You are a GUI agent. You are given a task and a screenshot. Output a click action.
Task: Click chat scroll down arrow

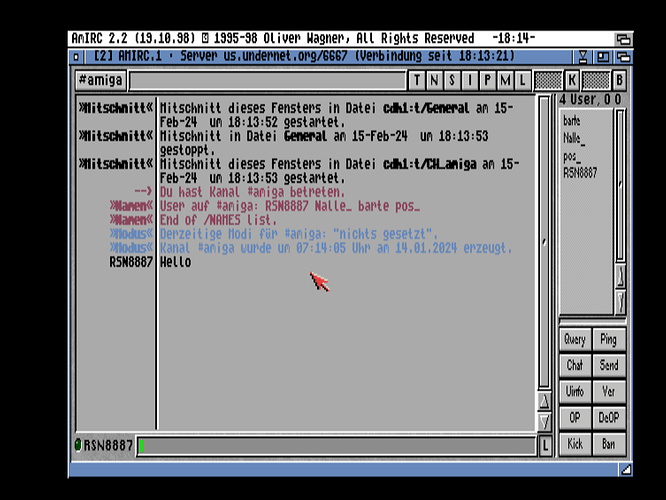pos(544,422)
